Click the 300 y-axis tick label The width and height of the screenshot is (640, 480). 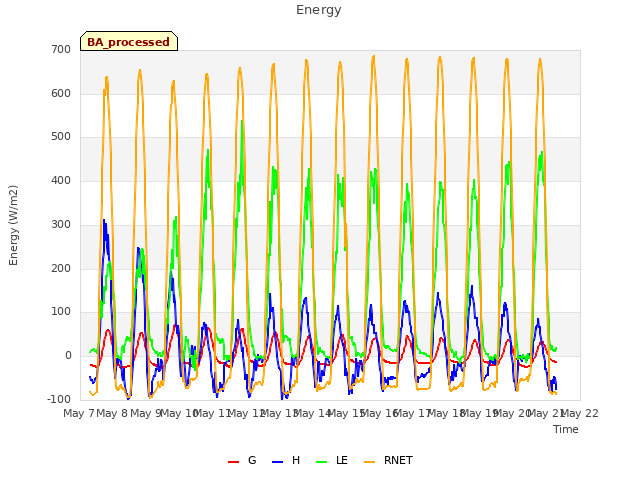click(61, 224)
